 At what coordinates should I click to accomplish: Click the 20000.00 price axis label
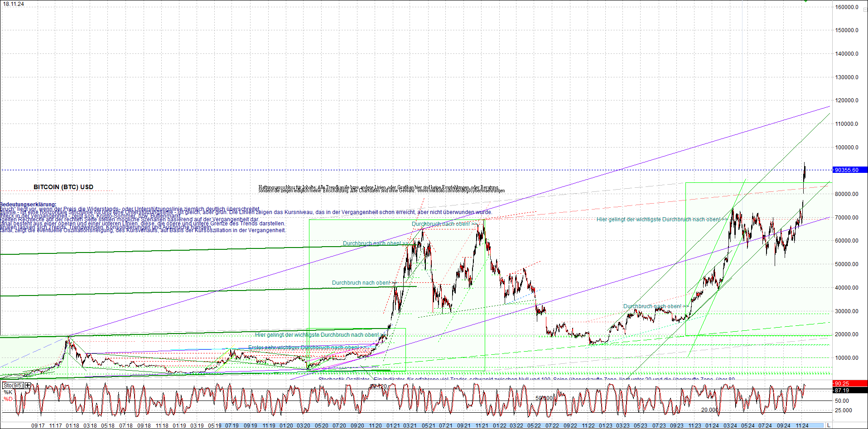point(847,334)
